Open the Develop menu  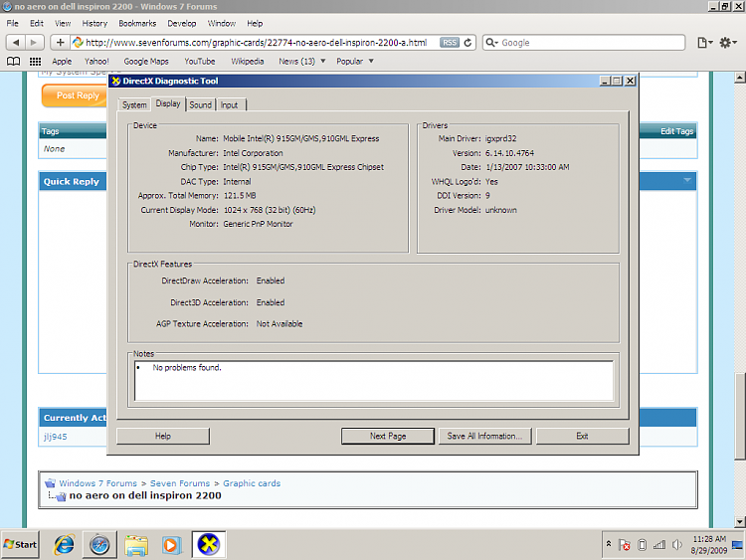[182, 23]
